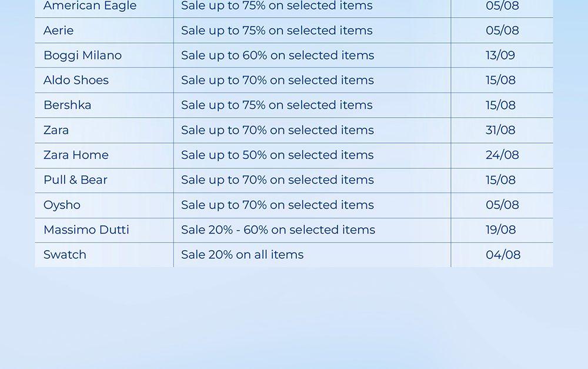Select Bershka's Sale up to 75% offer
This screenshot has height=369, width=588.
(277, 105)
